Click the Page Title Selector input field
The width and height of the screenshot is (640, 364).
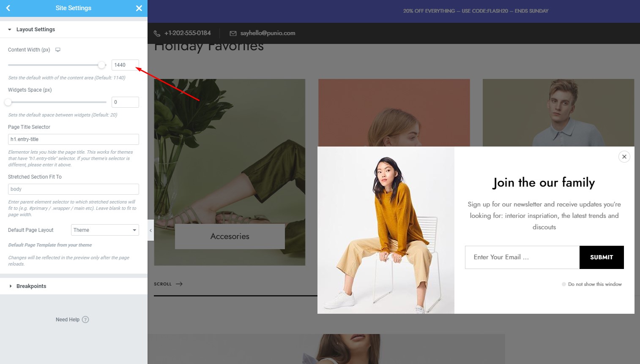[x=74, y=139]
